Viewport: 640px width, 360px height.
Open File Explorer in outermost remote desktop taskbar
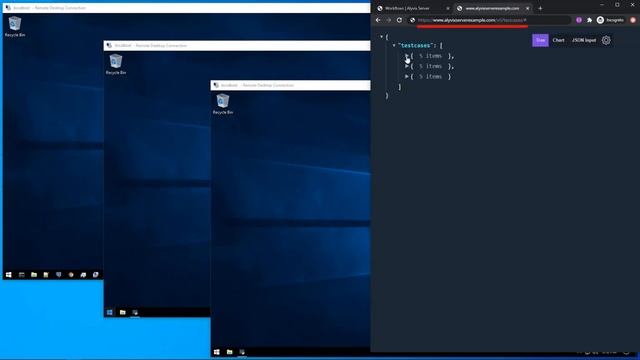(x=34, y=275)
